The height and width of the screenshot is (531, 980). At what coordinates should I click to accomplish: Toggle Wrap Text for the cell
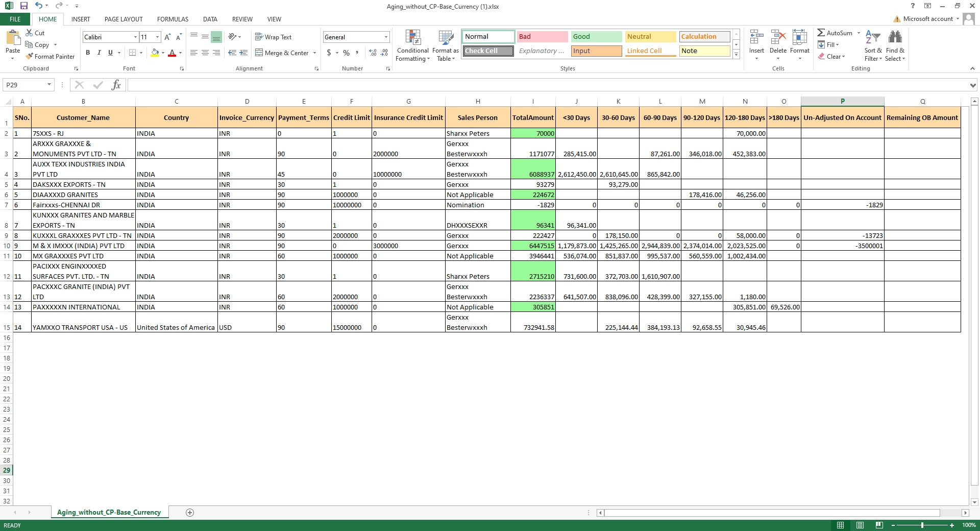273,37
